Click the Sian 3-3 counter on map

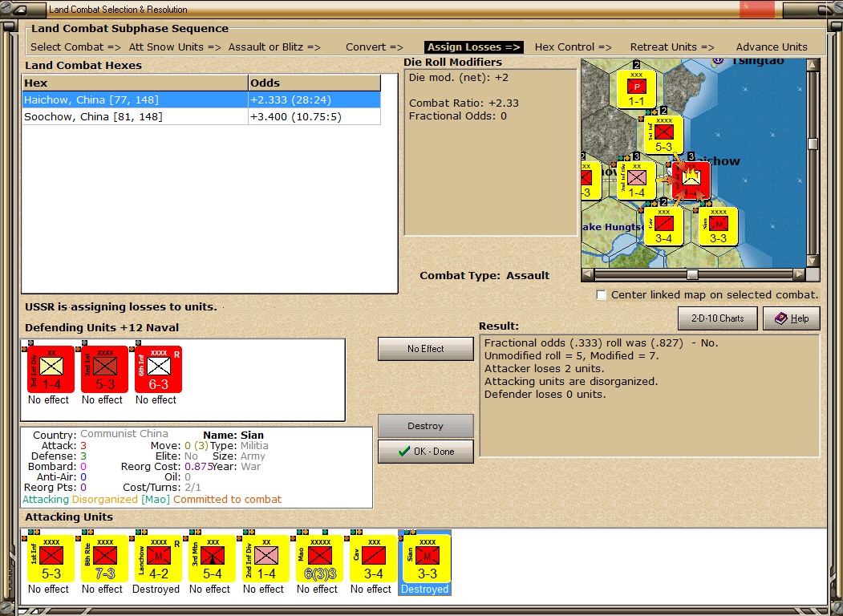coord(718,226)
